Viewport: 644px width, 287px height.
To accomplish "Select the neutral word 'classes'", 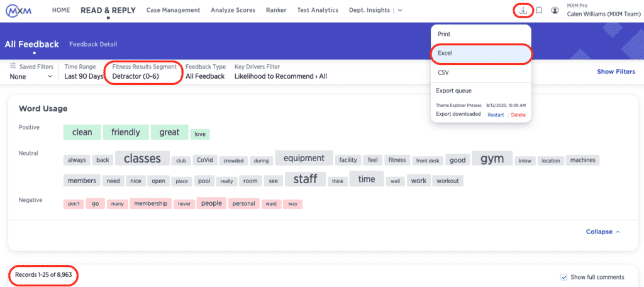I will coord(142,159).
